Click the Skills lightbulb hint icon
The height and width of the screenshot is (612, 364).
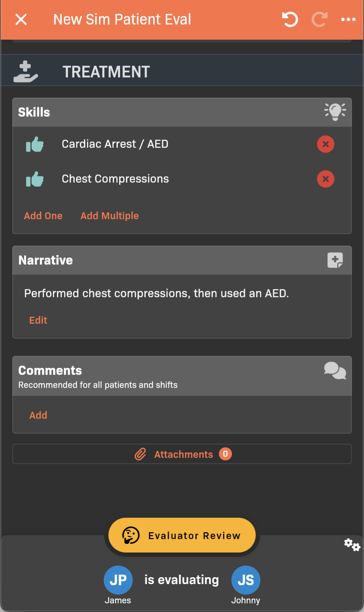335,112
